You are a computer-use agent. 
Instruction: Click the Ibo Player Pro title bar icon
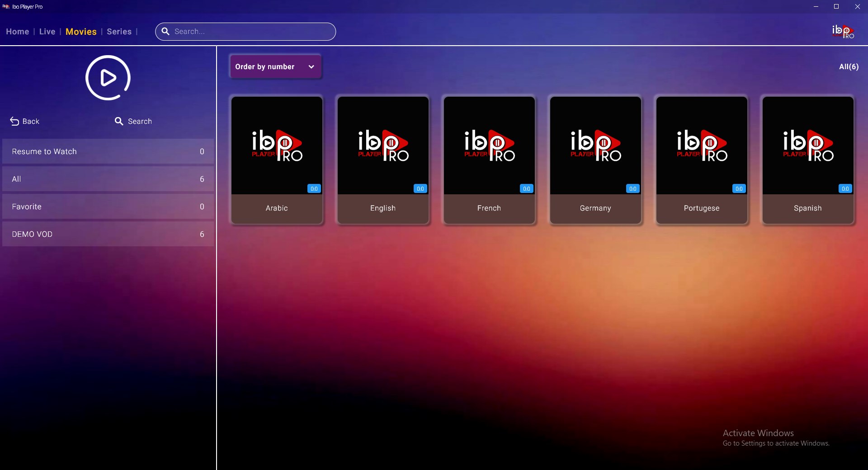(x=5, y=6)
